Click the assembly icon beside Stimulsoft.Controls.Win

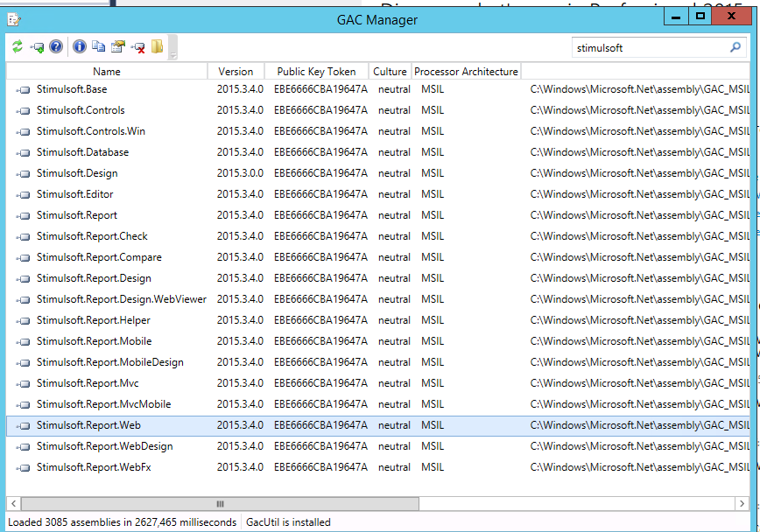(24, 132)
